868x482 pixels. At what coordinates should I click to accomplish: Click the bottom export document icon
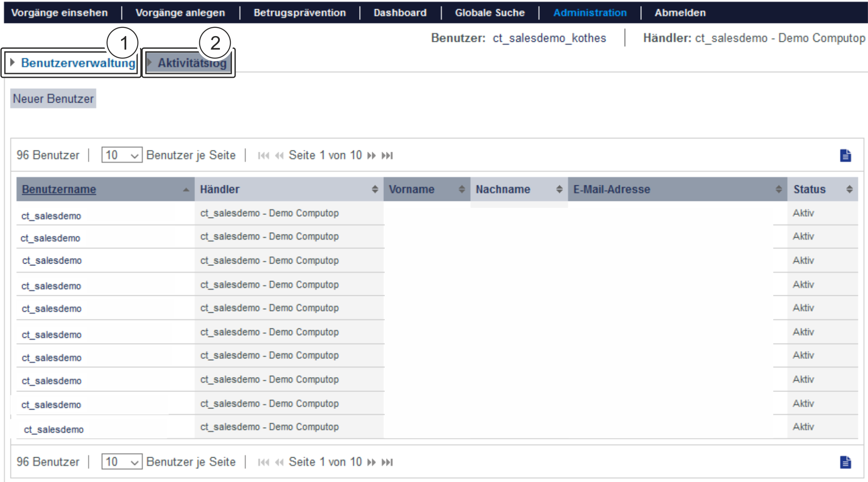845,462
